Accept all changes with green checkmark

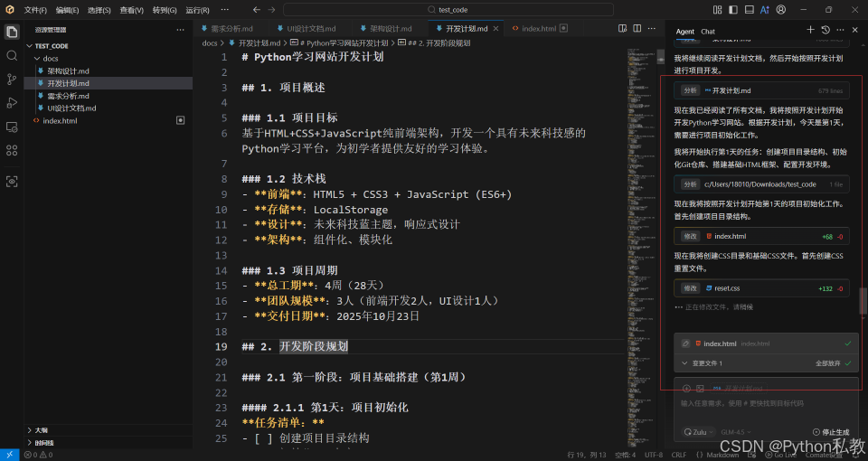[x=849, y=363]
